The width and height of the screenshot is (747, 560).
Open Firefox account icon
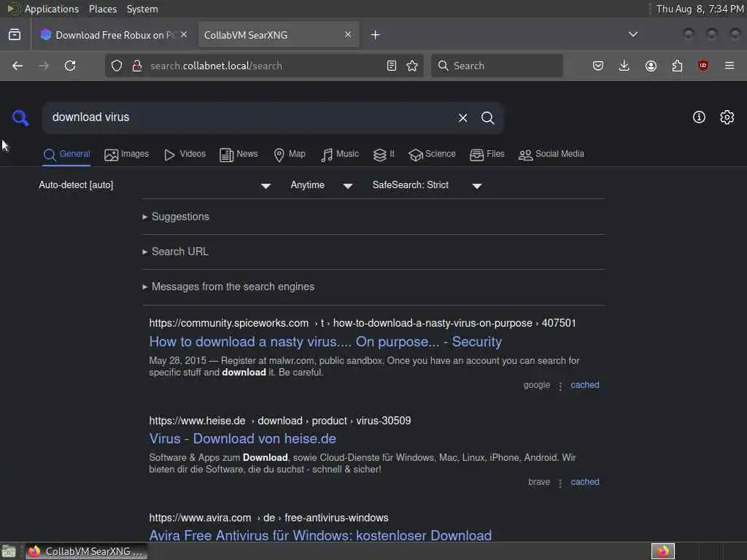(651, 66)
